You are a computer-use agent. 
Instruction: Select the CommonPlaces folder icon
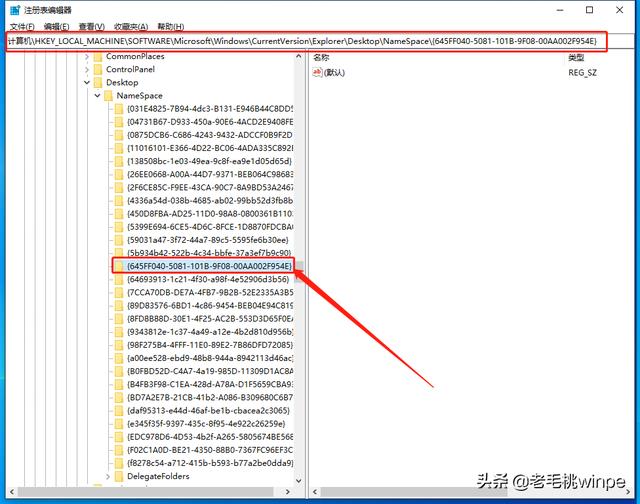[x=98, y=57]
